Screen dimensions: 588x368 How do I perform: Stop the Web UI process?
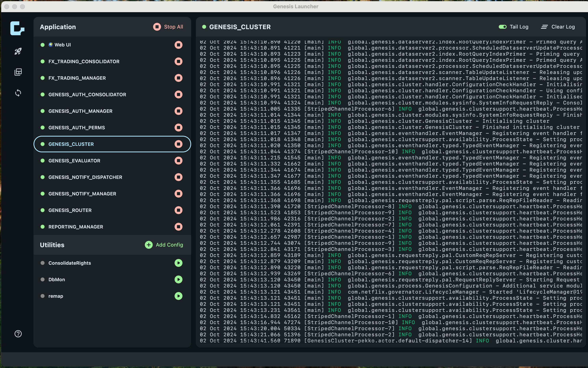click(x=178, y=45)
